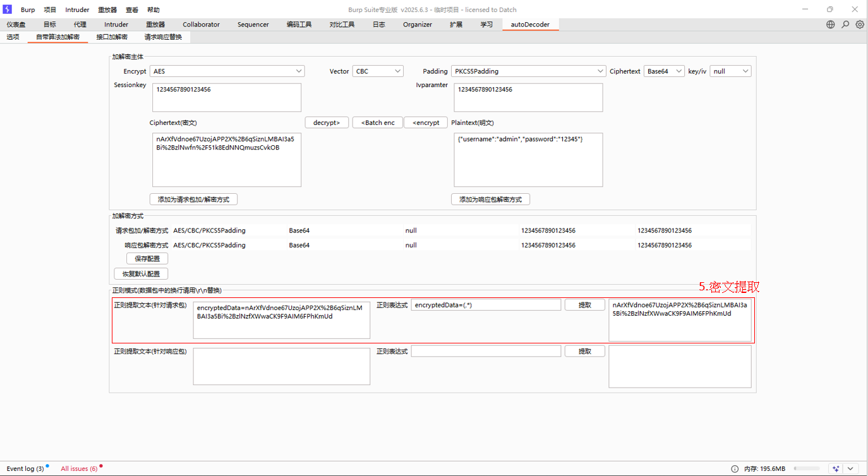Open settings gear icon
Image resolution: width=868 pixels, height=476 pixels.
860,25
